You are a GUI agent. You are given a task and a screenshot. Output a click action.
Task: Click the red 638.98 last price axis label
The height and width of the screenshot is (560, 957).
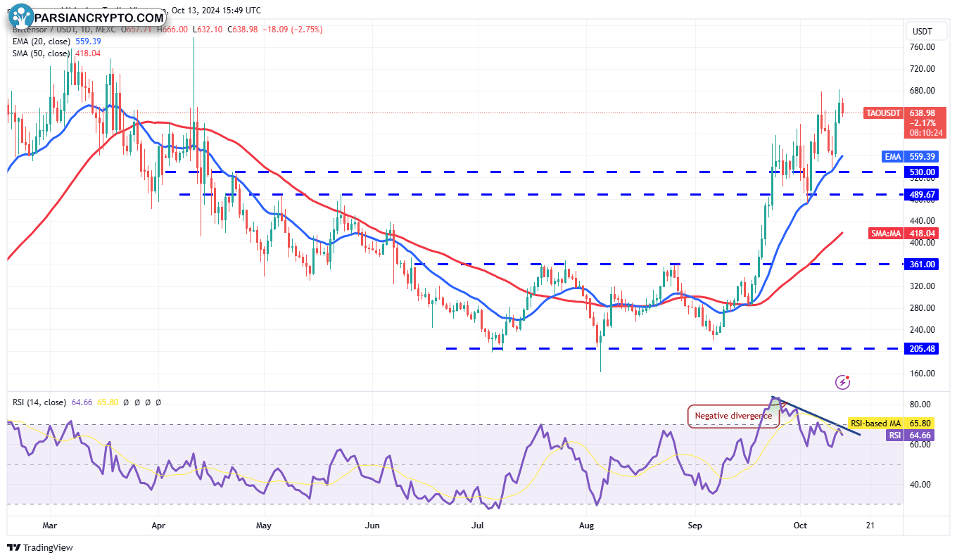923,113
